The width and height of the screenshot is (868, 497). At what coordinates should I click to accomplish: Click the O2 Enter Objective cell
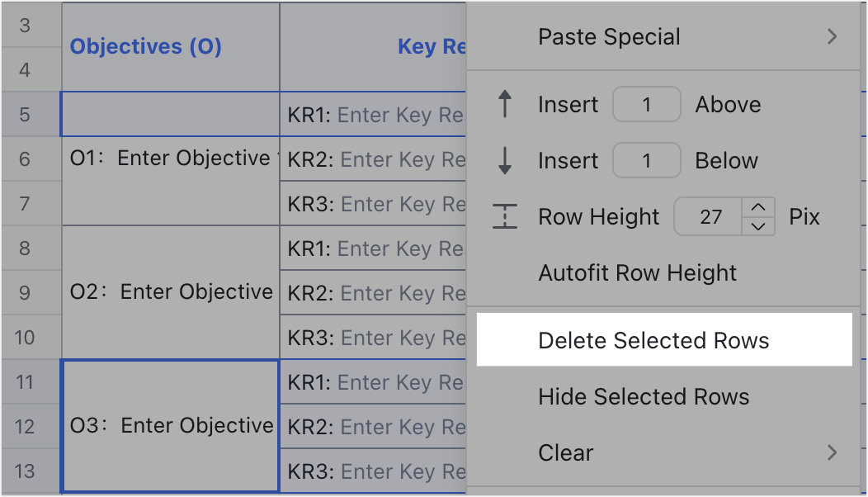click(169, 292)
